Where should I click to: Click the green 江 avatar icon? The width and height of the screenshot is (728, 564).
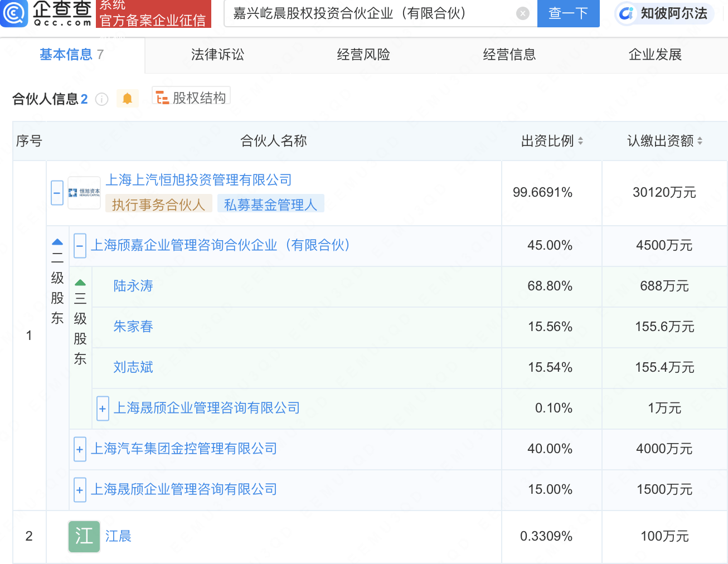tap(84, 537)
